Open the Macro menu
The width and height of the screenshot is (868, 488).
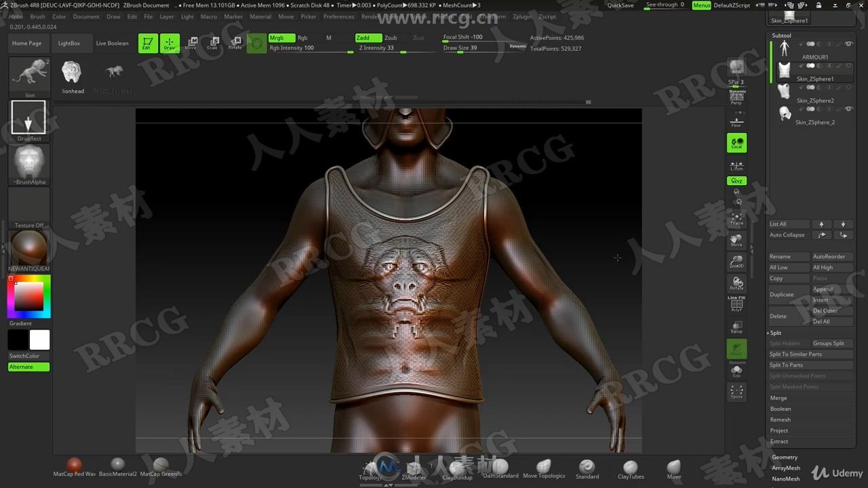coord(209,16)
